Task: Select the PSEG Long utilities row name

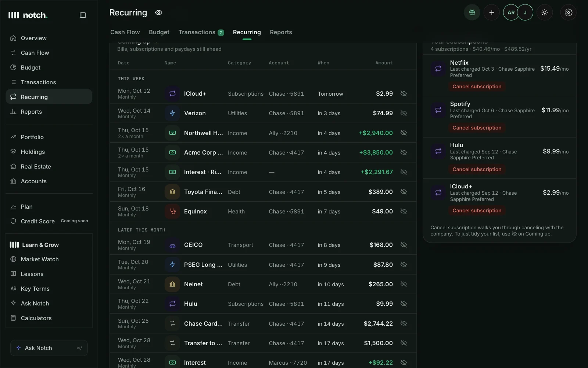Action: (x=203, y=265)
